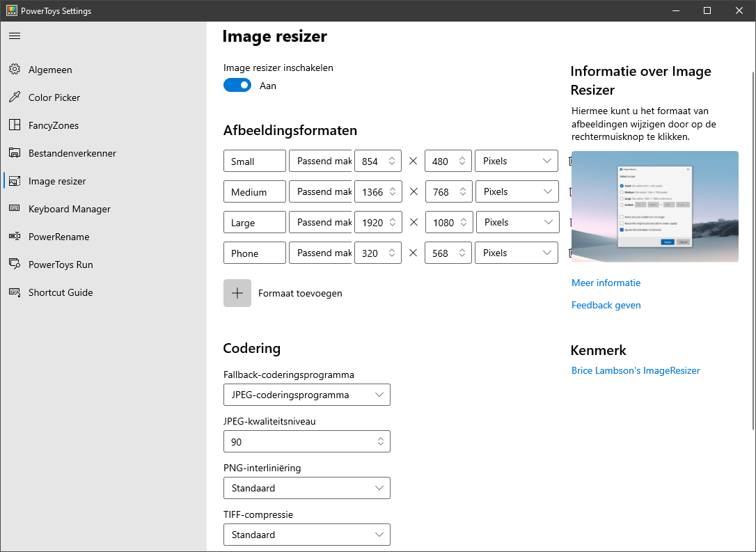Click the FancyZones layout icon

pyautogui.click(x=15, y=125)
